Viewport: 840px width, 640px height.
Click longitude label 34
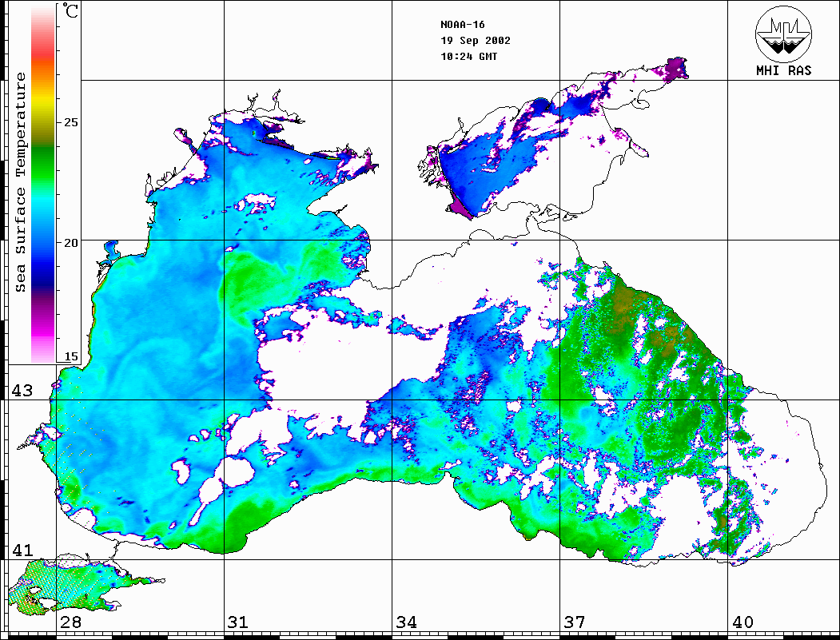coord(407,622)
